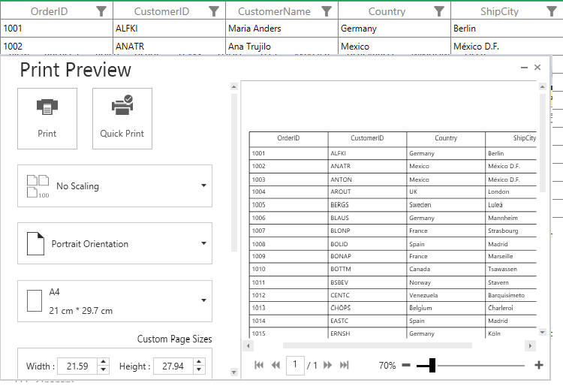563x392 pixels.
Task: Go to the next preview page
Action: (x=327, y=365)
